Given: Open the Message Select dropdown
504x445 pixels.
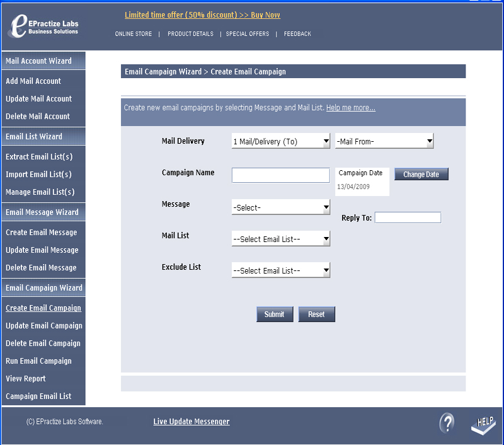Looking at the screenshot, I should 280,207.
